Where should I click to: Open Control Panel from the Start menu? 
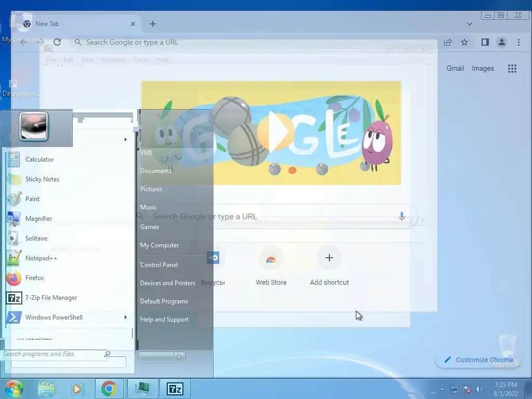click(x=159, y=264)
